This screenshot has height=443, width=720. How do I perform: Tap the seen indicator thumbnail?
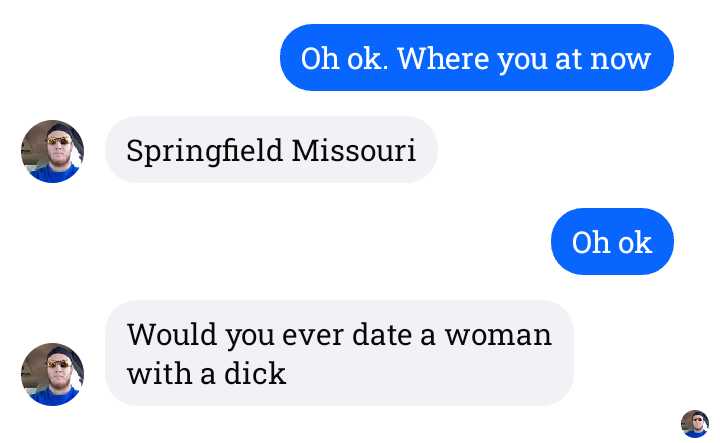coord(694,424)
